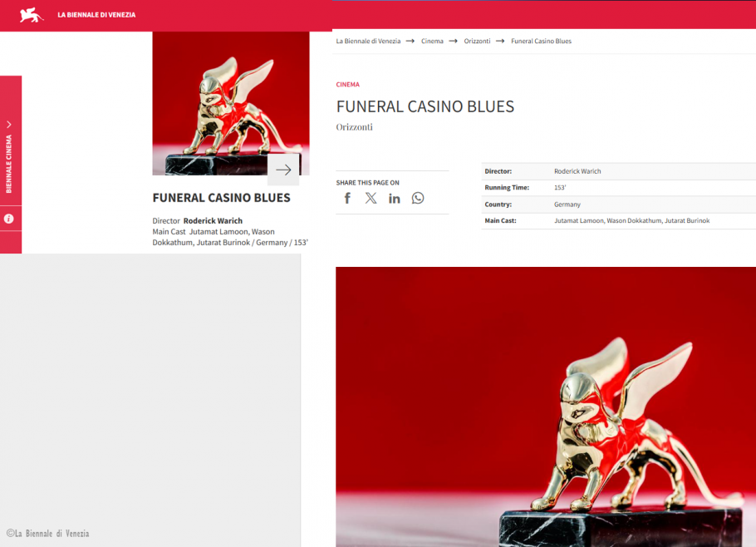The image size is (756, 547).
Task: Navigate to Cinema in the breadcrumb
Action: coord(432,41)
